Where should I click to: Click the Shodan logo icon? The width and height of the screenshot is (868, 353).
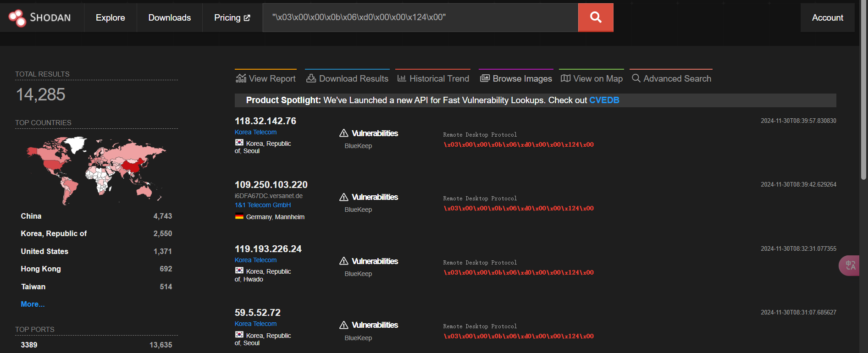click(17, 18)
